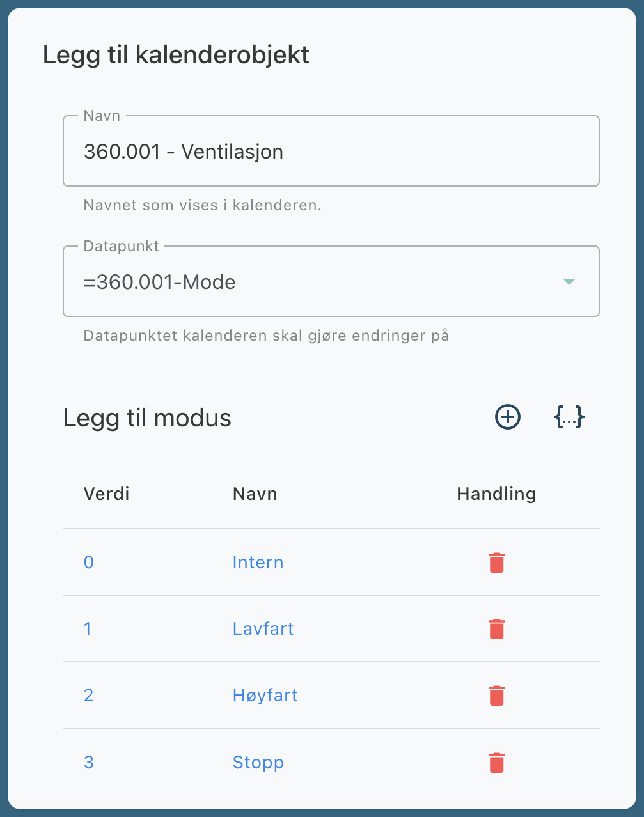This screenshot has height=817, width=644.
Task: Click value 3 in Verdi column
Action: click(x=89, y=763)
